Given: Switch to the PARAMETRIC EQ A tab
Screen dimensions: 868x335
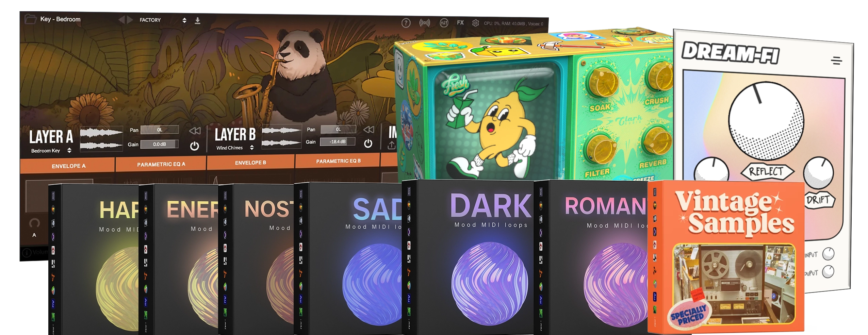Looking at the screenshot, I should [x=161, y=164].
